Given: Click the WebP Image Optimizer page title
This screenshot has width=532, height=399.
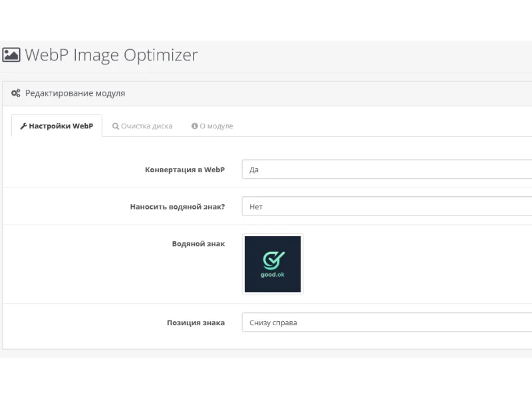Looking at the screenshot, I should coord(111,55).
